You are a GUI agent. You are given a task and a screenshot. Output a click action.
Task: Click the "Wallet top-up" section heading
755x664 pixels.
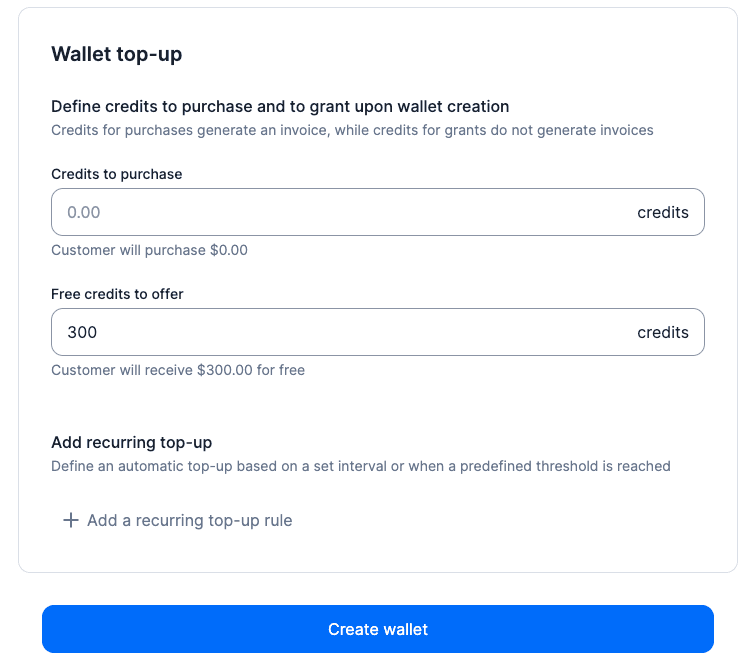click(116, 54)
